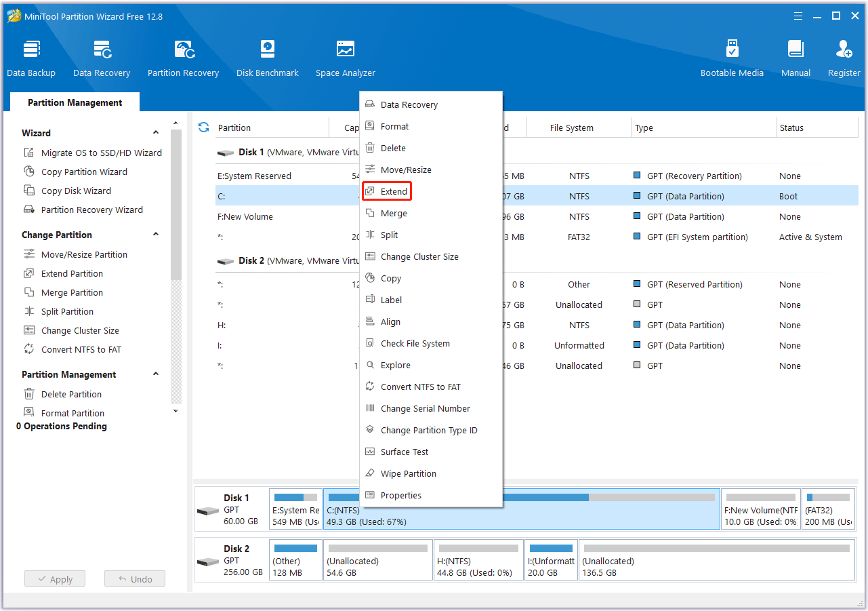868x611 pixels.
Task: Collapse the Partition Management section
Action: [155, 374]
